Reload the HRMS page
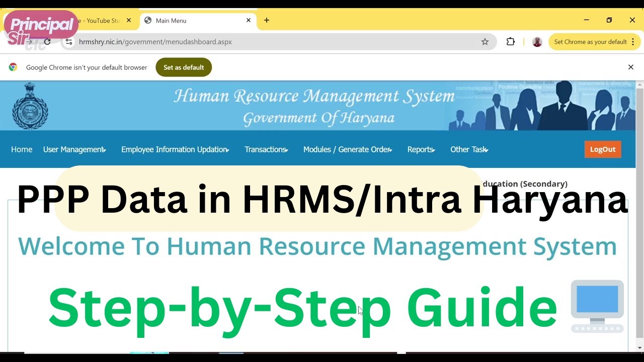Viewport: 644px width, 362px height. point(47,42)
